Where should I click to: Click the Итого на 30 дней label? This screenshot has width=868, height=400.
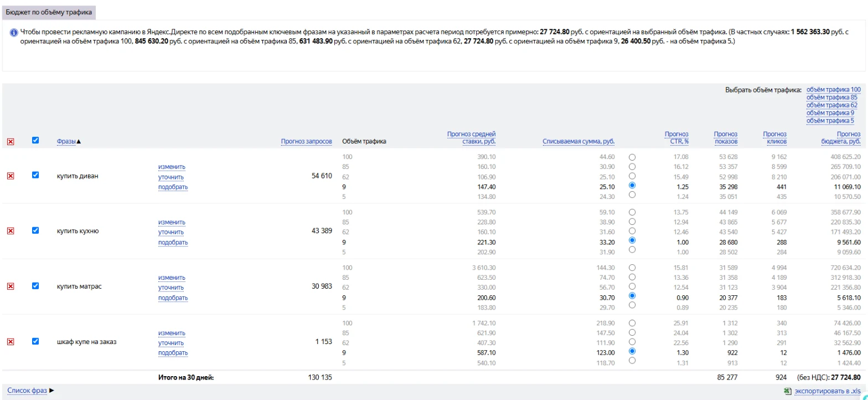185,378
